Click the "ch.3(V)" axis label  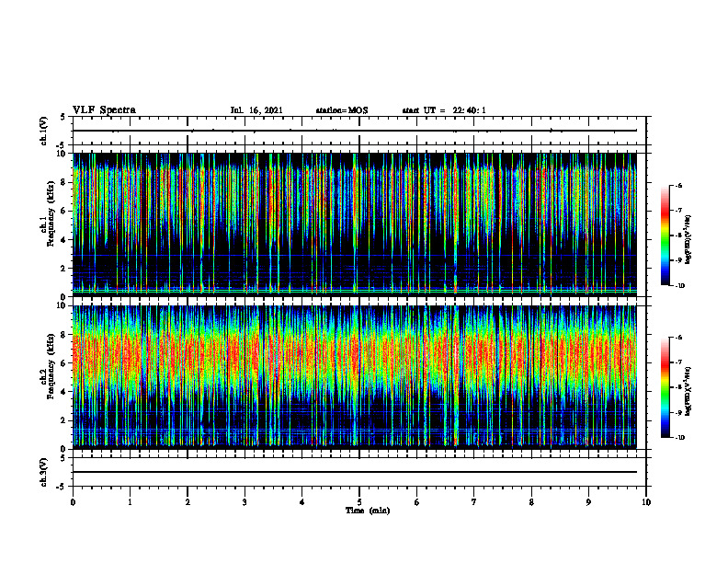pyautogui.click(x=44, y=472)
